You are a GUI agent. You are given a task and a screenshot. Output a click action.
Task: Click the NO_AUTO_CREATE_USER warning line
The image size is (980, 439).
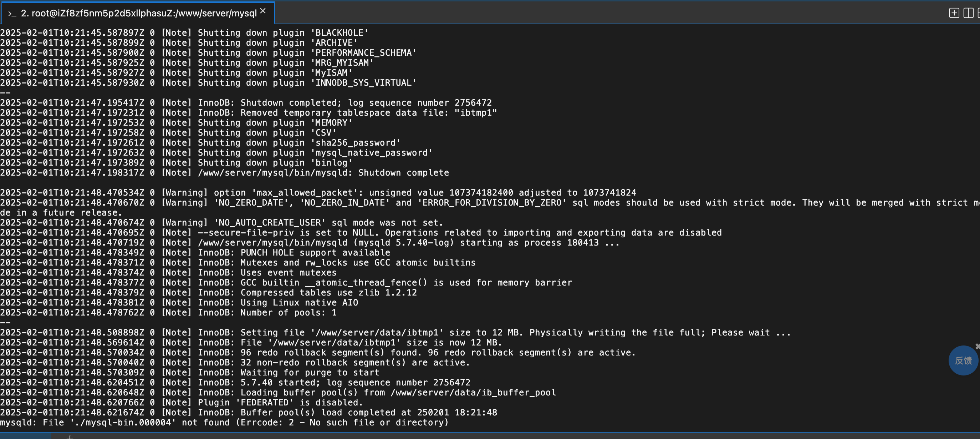pyautogui.click(x=221, y=223)
